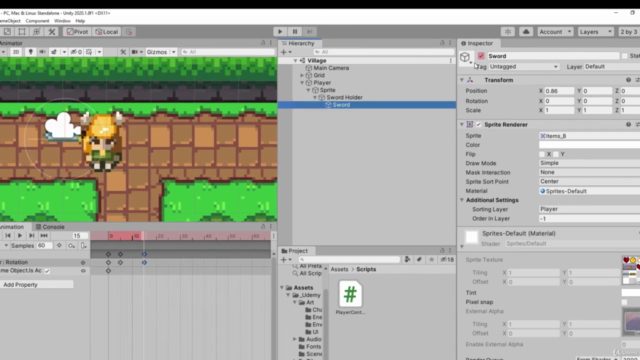Open component editor tools in scene toolbar

click(123, 52)
